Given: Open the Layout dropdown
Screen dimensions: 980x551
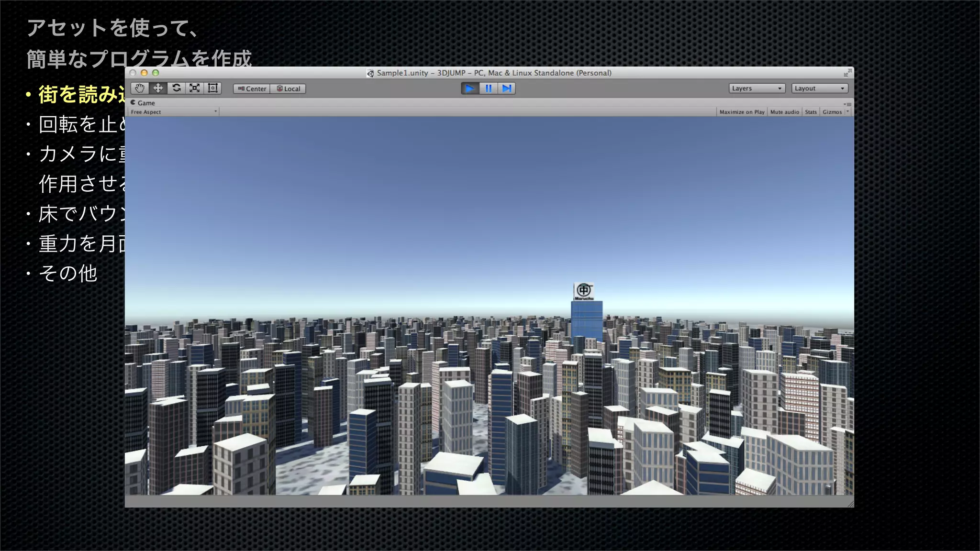Looking at the screenshot, I should click(819, 88).
